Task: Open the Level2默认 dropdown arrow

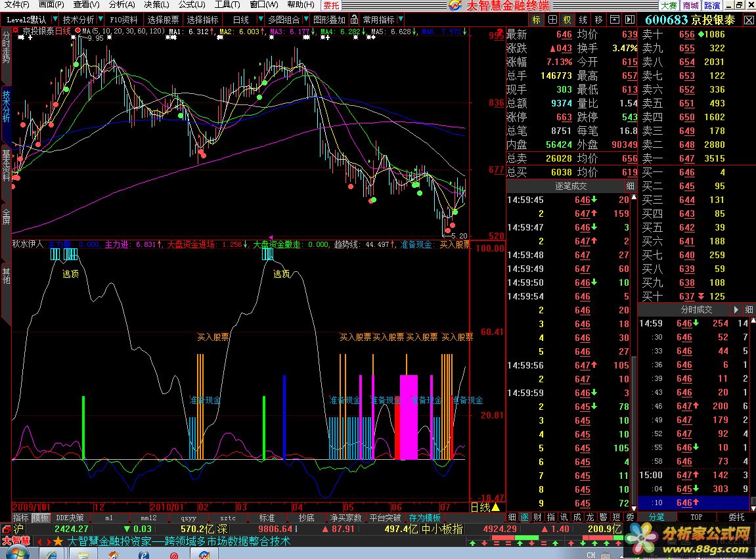Action: coord(55,19)
